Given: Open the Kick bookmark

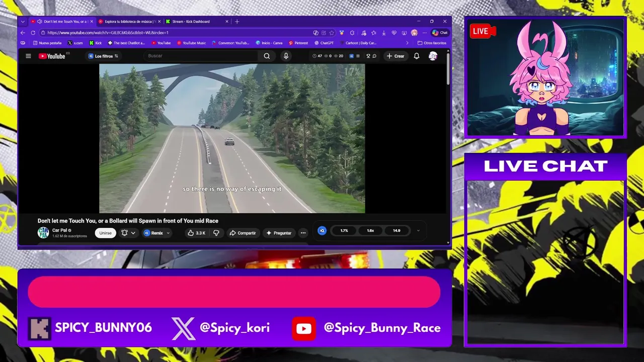Looking at the screenshot, I should click(95, 43).
